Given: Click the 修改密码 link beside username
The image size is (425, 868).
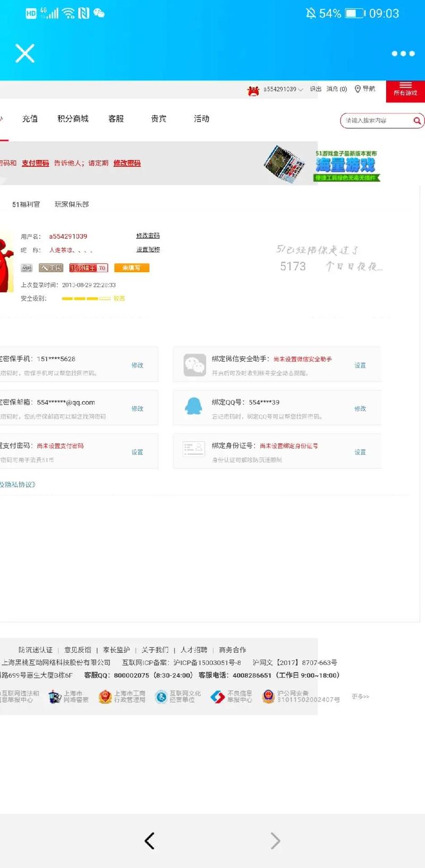Looking at the screenshot, I should [148, 235].
